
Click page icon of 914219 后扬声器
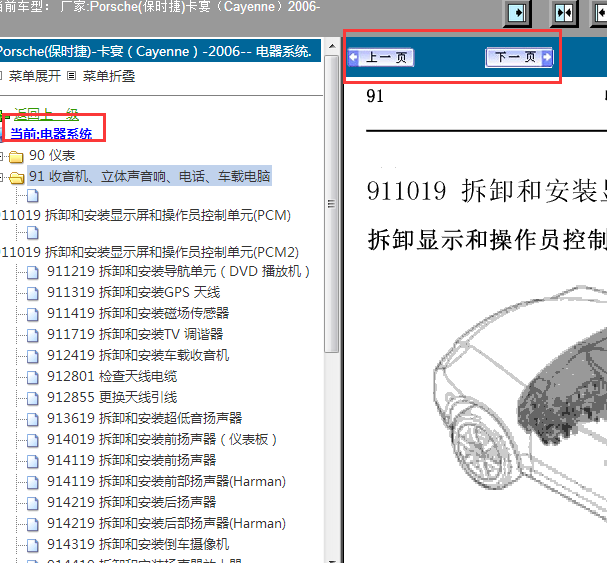33,503
